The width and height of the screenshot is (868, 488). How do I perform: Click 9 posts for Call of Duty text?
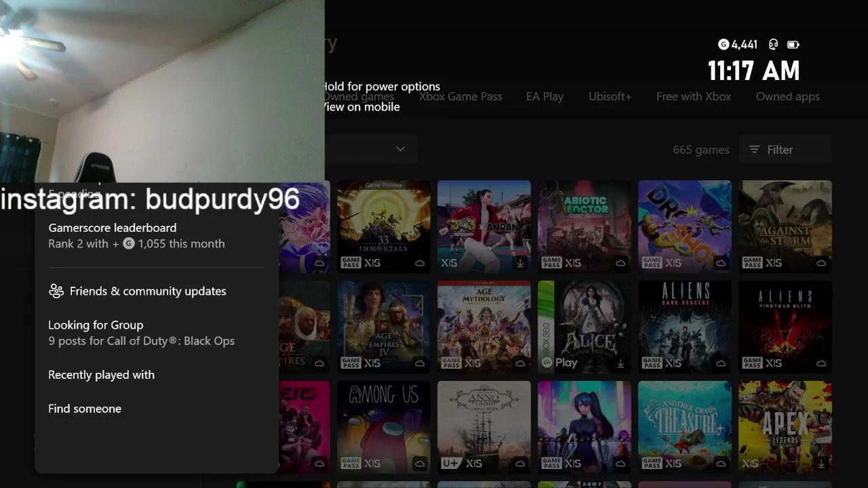tap(141, 341)
